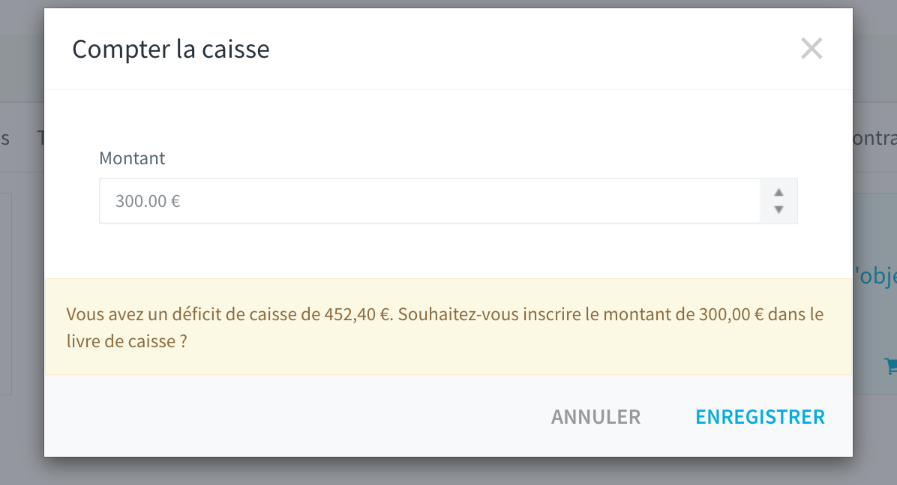The image size is (897, 485).
Task: Save the count with ENREGISTRER
Action: click(x=760, y=417)
